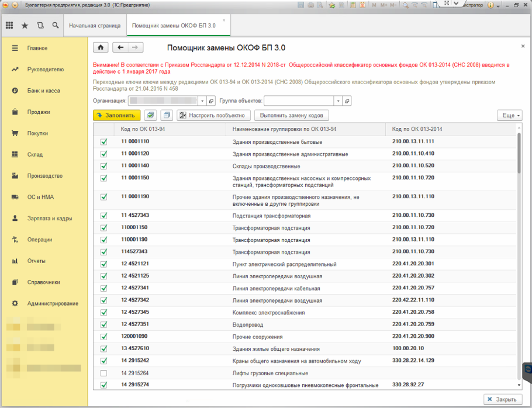
Task: Switch to Начальная страница tab
Action: pos(95,26)
